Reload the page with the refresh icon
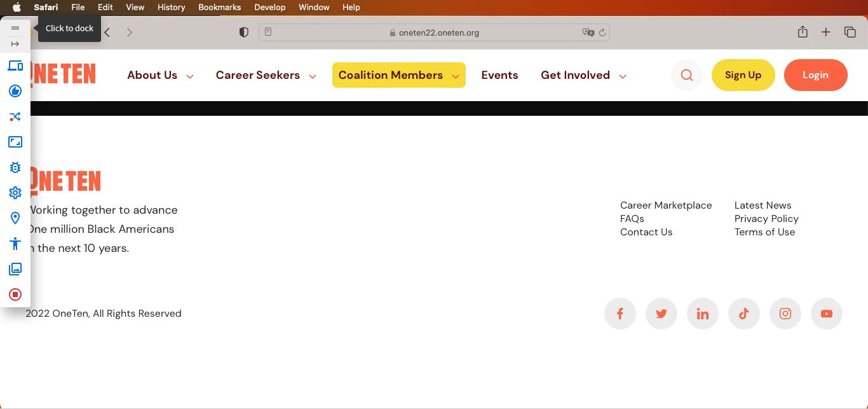 point(602,32)
